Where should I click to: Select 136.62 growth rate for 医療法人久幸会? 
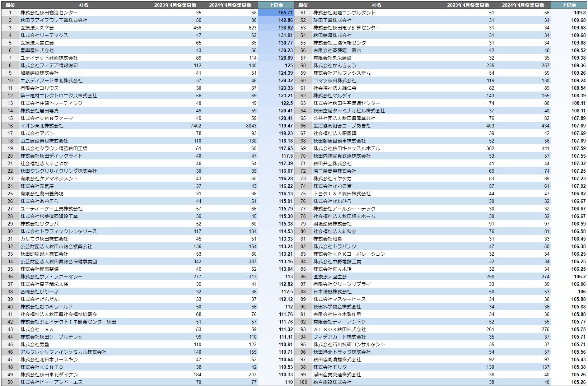click(285, 28)
